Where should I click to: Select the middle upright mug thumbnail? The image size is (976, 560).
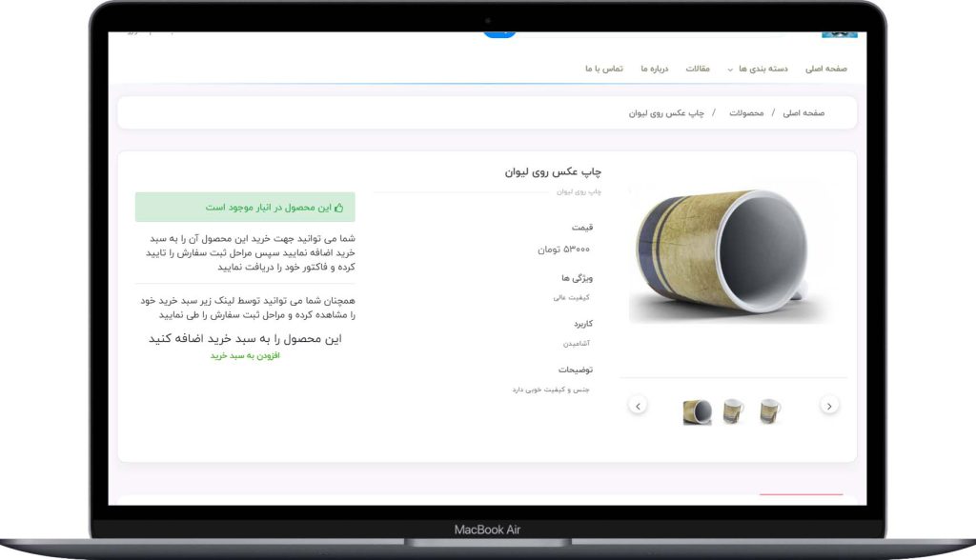733,411
